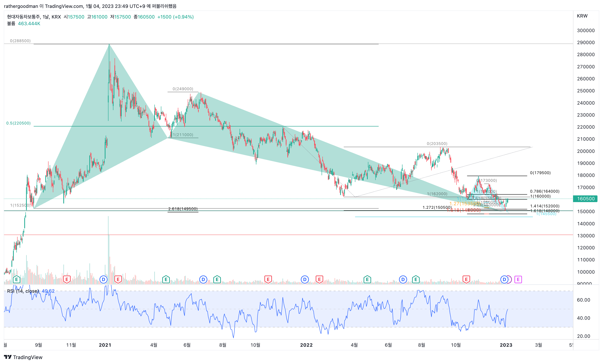Click the 볼륨 463.444K volume readout
Viewport: 603px width, 364px height.
coord(24,23)
